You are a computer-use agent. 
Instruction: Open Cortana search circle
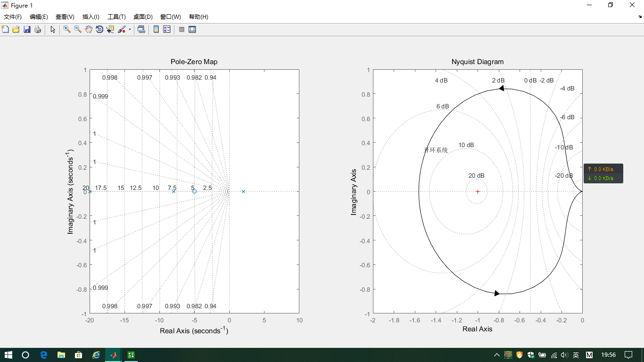25,355
